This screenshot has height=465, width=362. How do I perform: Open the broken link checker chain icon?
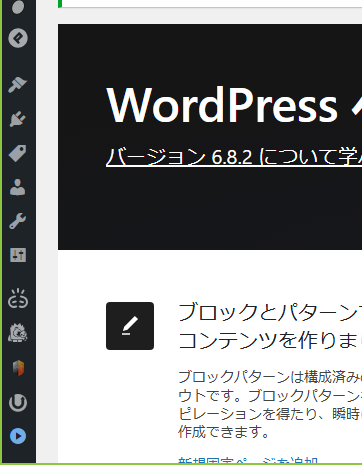point(18,298)
